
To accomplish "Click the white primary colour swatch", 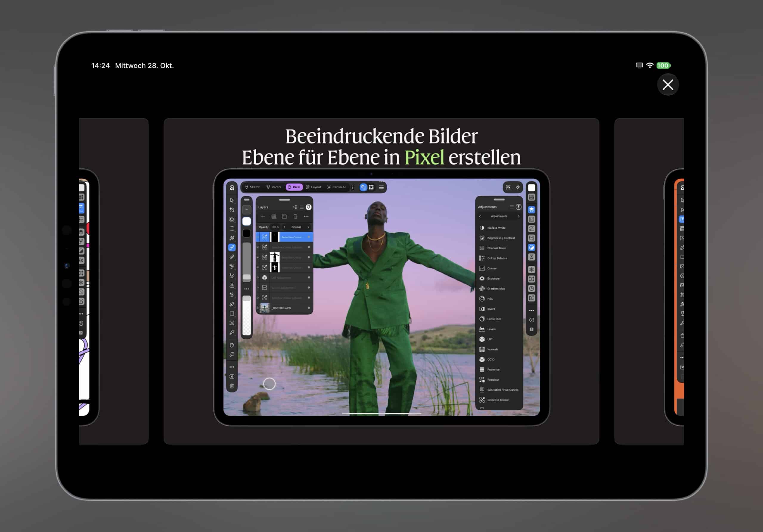I will [246, 222].
